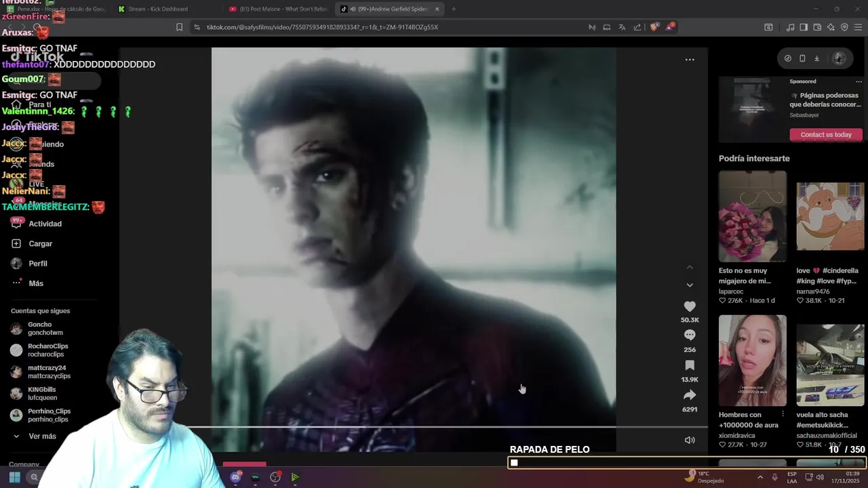Open Perfil in the TikTok sidebar
This screenshot has height=488, width=868.
click(38, 263)
